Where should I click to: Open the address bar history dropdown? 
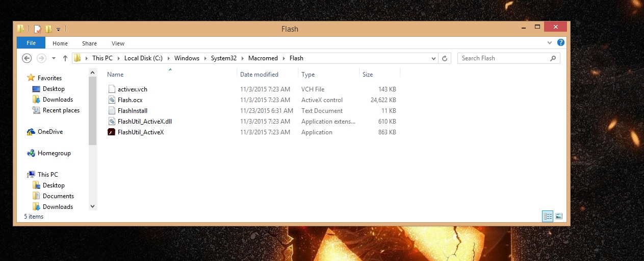pos(433,58)
